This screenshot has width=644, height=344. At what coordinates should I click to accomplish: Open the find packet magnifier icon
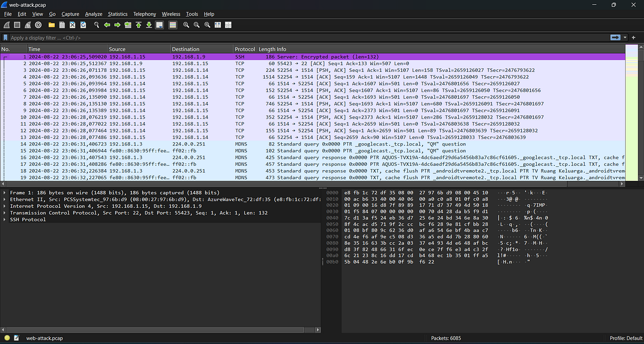click(96, 25)
